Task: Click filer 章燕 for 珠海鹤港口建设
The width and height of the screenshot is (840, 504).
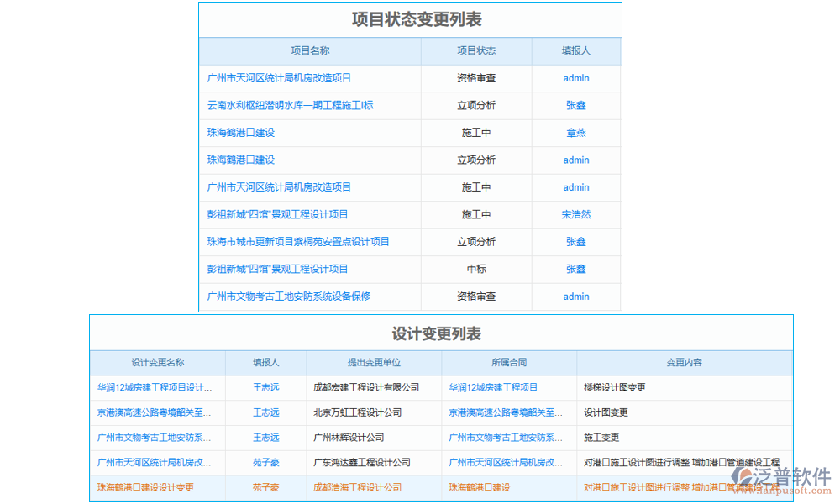Action: pos(576,133)
